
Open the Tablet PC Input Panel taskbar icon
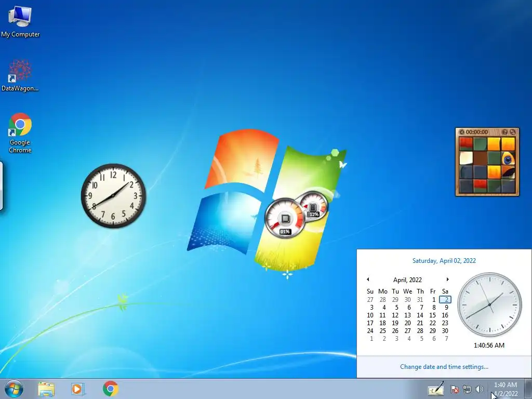(436, 389)
